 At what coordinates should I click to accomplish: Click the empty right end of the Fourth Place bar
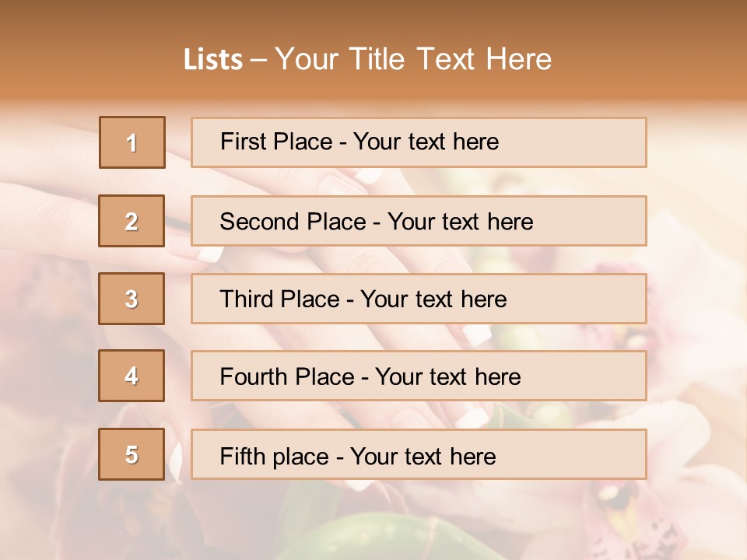pos(591,377)
